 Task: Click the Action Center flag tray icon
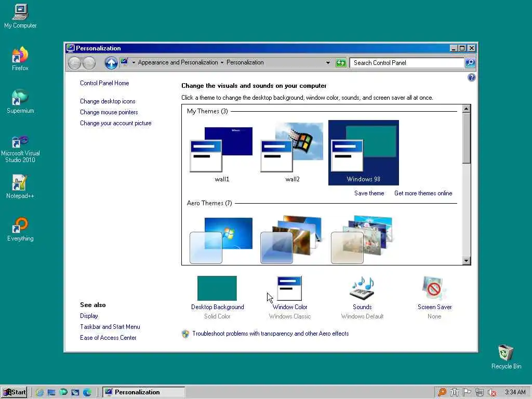467,392
